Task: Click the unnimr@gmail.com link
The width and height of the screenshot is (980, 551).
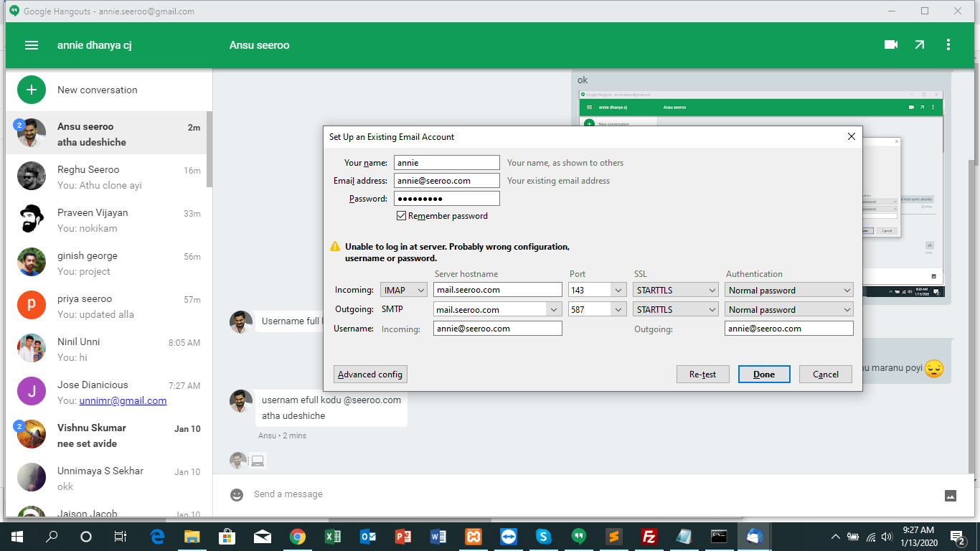Action: (123, 401)
